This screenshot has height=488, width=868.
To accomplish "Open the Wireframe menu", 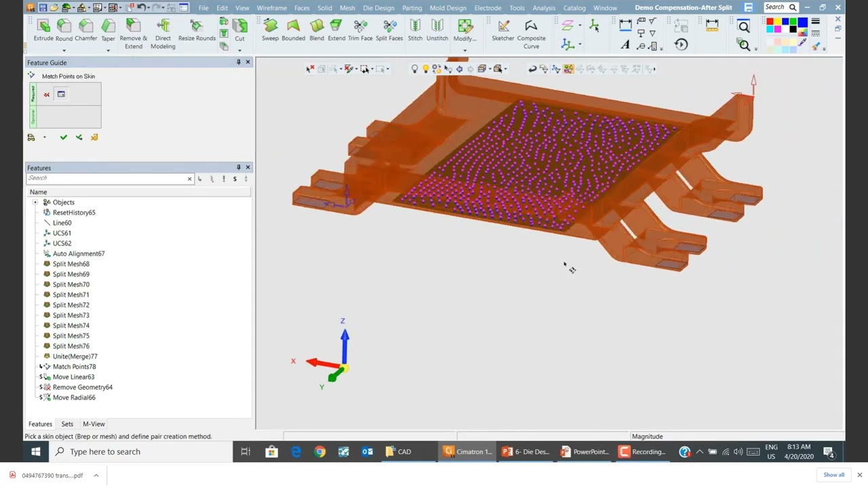I will click(x=271, y=8).
